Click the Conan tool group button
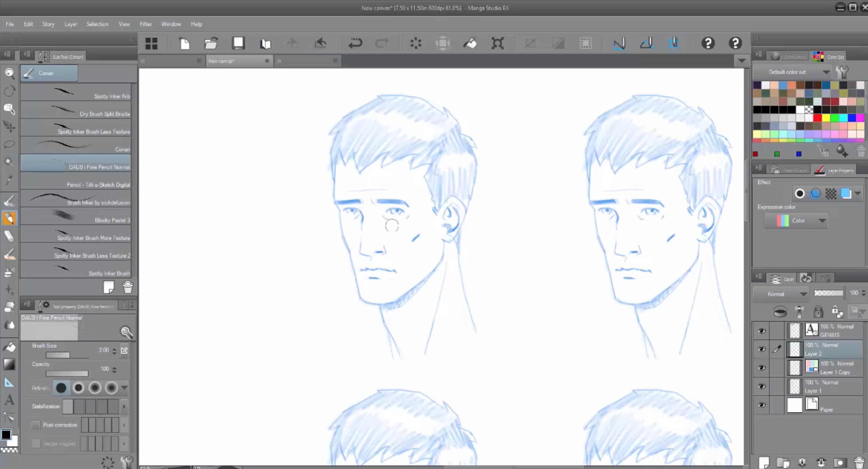Screen dimensions: 868x469 (x=49, y=73)
